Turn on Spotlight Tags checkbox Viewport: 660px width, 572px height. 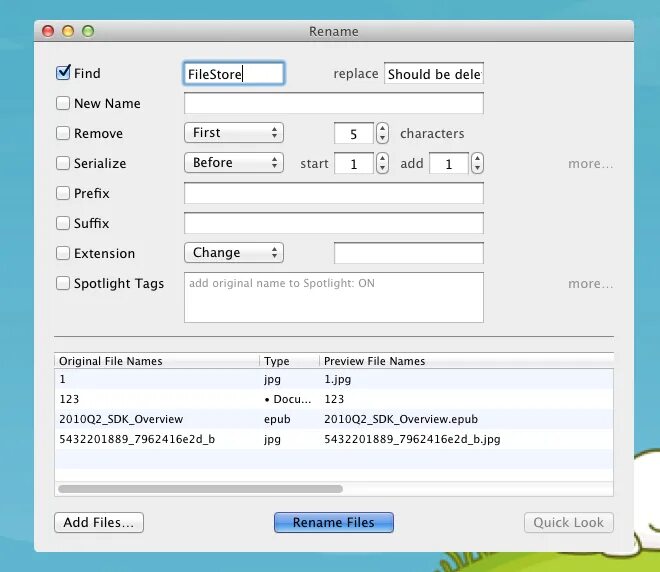point(63,283)
